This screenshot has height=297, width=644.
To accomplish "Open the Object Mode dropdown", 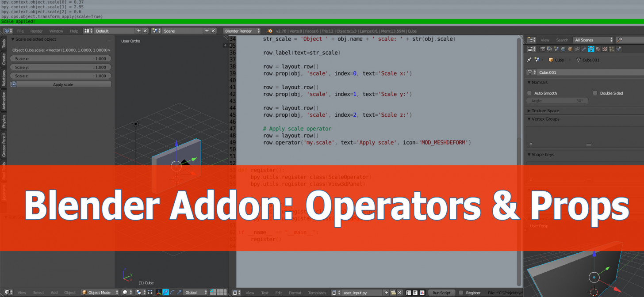I will pos(100,292).
